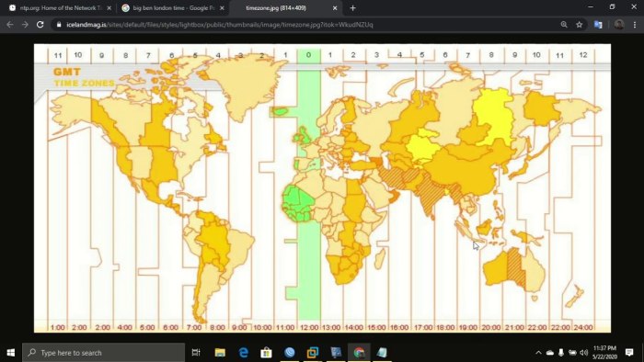Select the timezone.jpg tab
This screenshot has height=362, width=644.
[276, 7]
